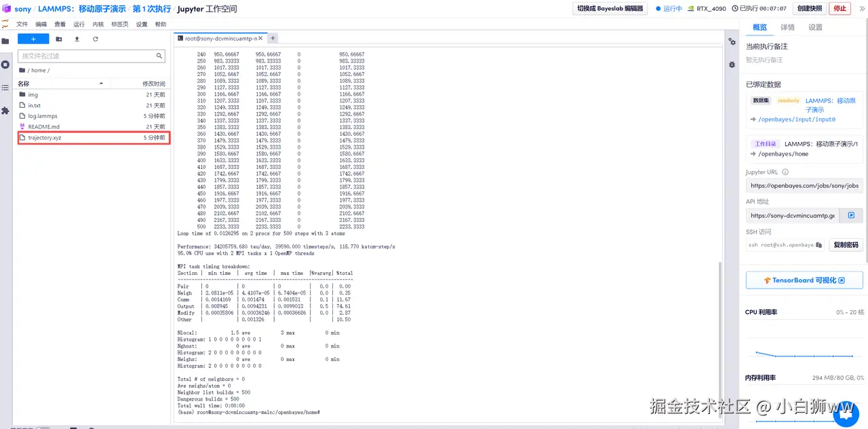The height and width of the screenshot is (429, 868).
Task: Open the property inspector gear icon
Action: point(732,42)
